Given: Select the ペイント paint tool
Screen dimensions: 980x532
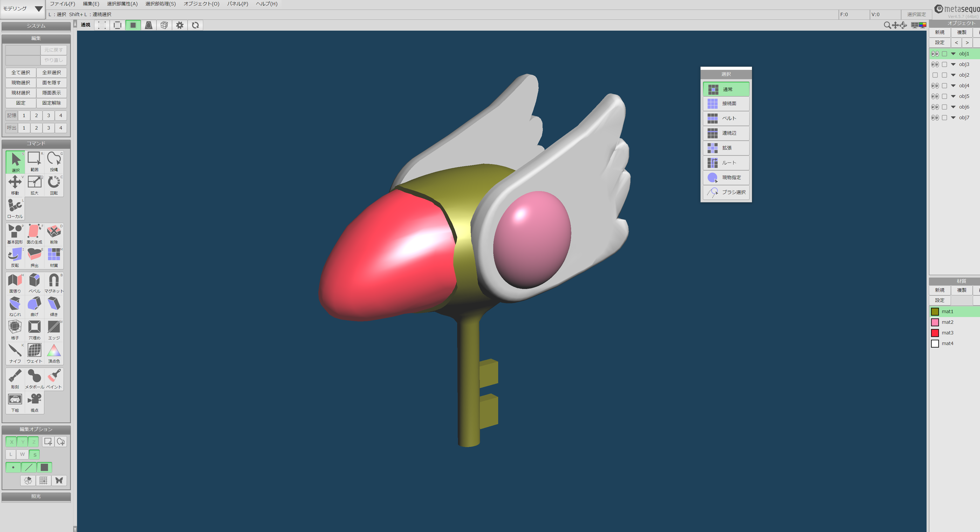Looking at the screenshot, I should [x=54, y=379].
